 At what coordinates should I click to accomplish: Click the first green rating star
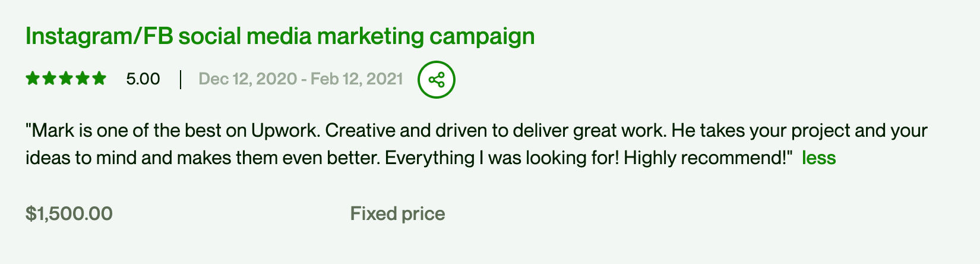click(x=33, y=78)
